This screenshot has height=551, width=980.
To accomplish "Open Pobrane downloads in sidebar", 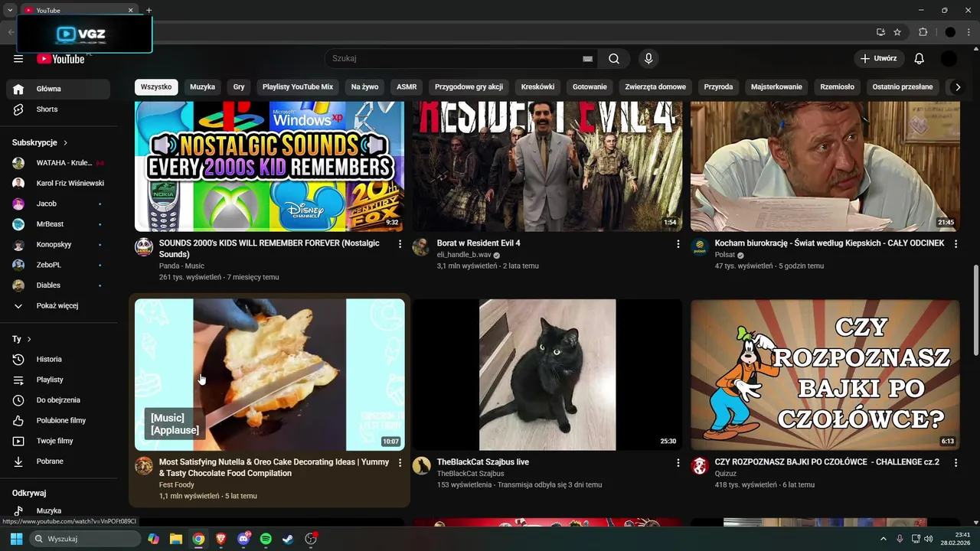I will tap(58, 461).
